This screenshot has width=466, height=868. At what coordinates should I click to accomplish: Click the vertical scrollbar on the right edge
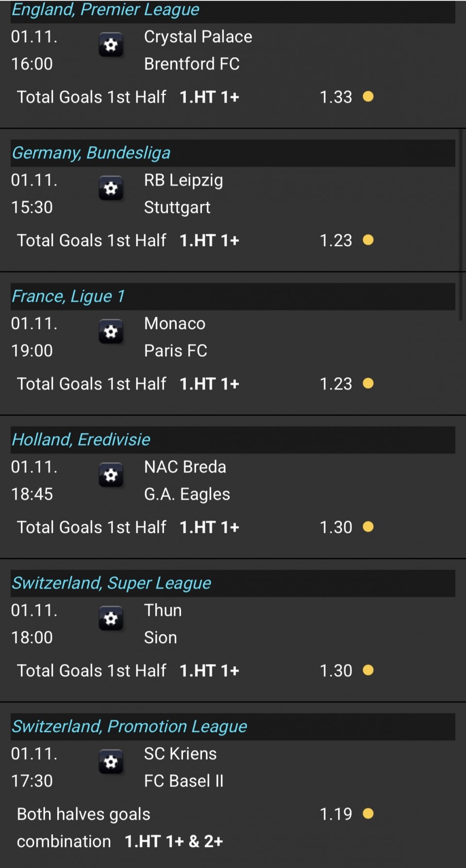[460, 223]
